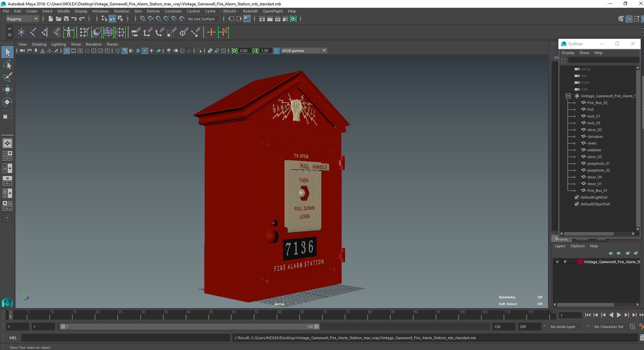Screen dimensions: 644x350
Task: Click the Open Scene folder icon
Action: click(x=58, y=19)
